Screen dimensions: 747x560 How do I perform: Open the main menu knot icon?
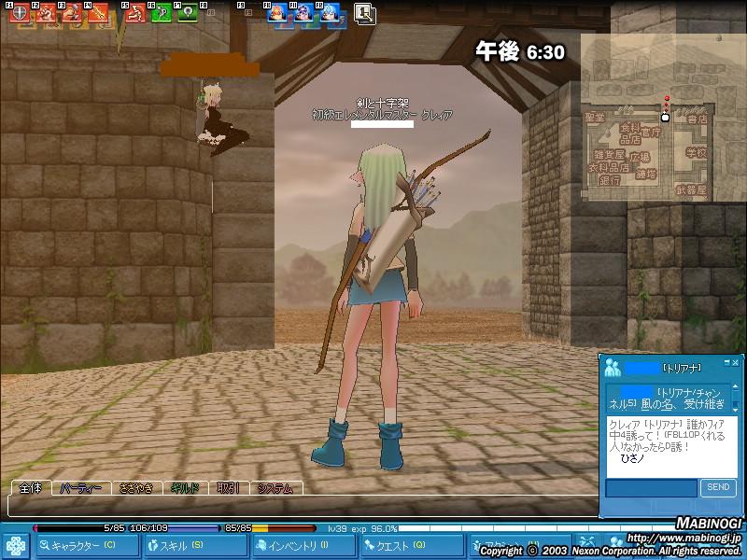[16, 546]
